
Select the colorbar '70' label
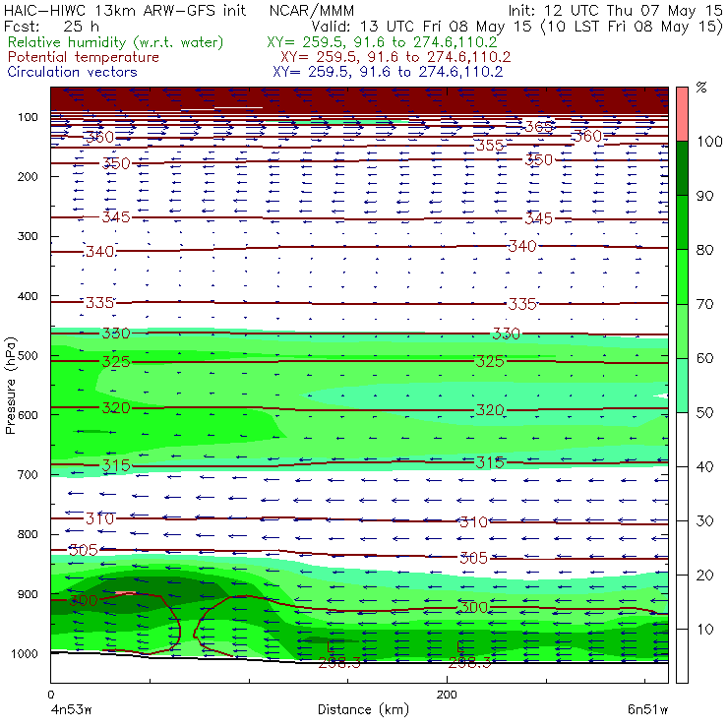coord(704,304)
